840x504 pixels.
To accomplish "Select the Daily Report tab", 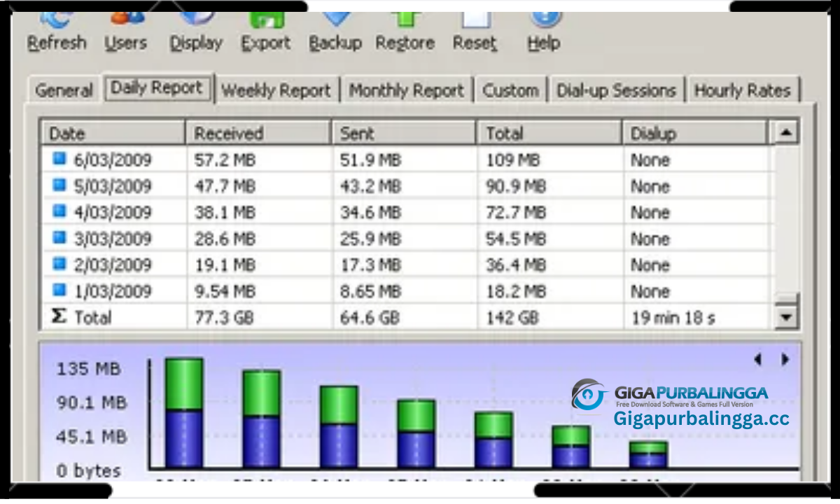I will pyautogui.click(x=157, y=88).
